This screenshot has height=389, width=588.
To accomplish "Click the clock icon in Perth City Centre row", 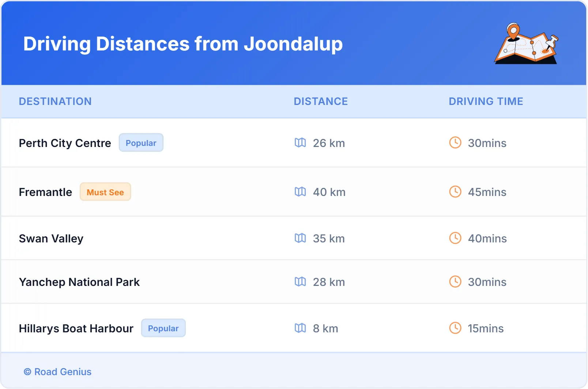I will [x=455, y=143].
